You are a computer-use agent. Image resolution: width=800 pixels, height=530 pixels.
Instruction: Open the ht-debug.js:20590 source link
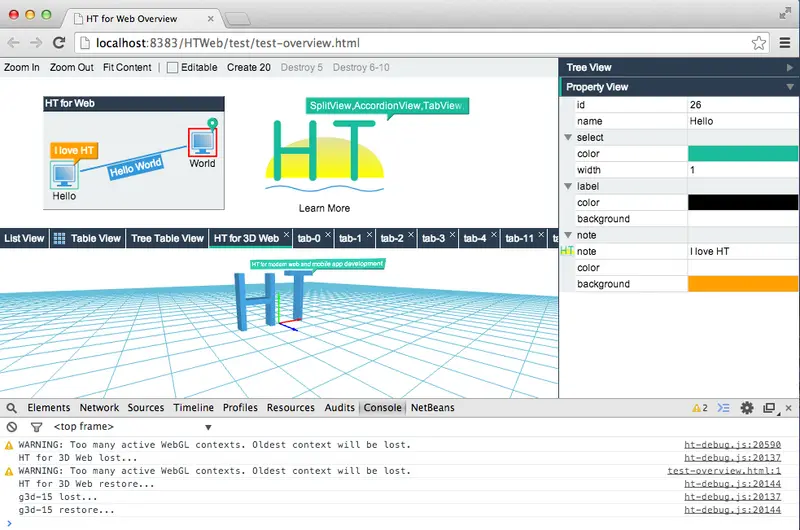point(732,445)
